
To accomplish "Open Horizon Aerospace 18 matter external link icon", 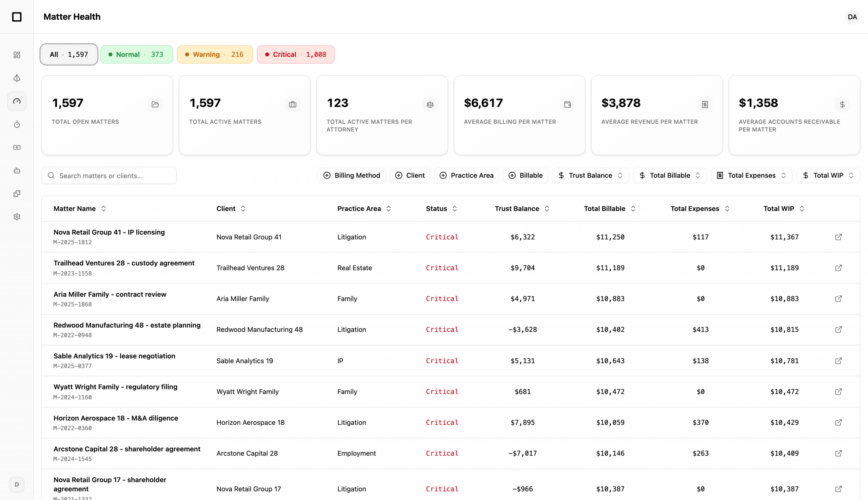I will point(839,423).
